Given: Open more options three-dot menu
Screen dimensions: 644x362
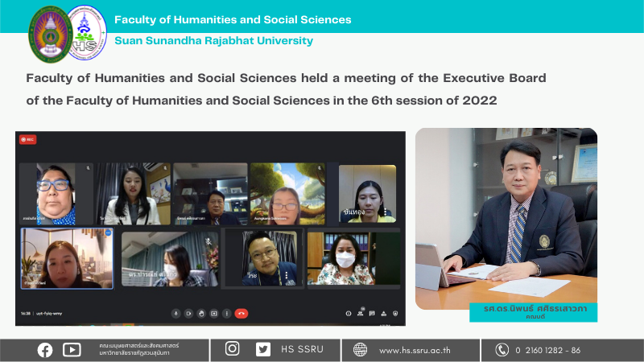Looking at the screenshot, I should click(226, 313).
